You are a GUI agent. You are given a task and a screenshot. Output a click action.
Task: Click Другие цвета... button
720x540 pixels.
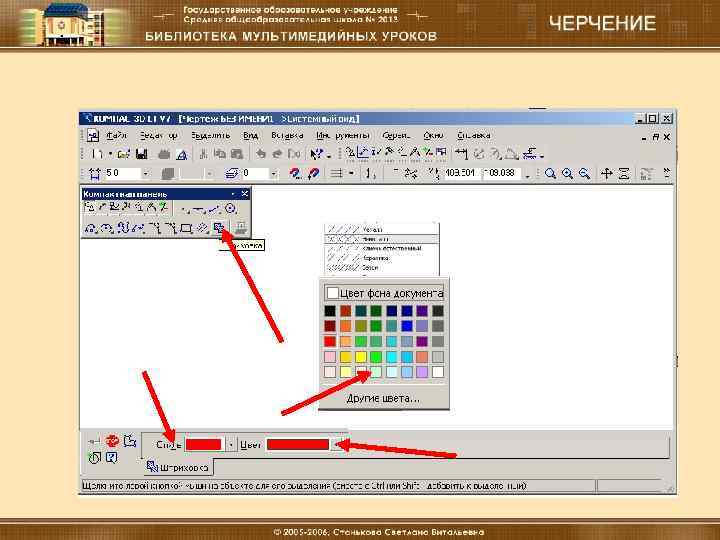[x=383, y=399]
